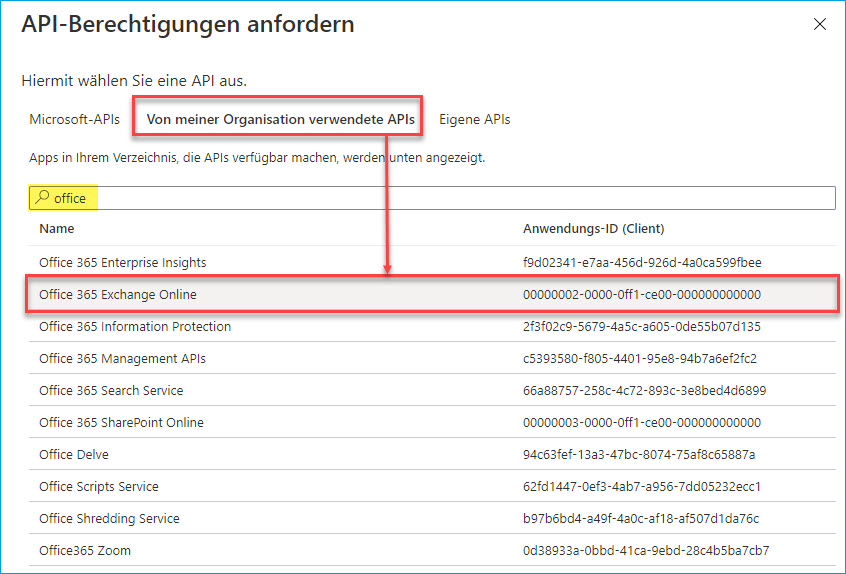Close the API-Berechtigungen anfordern panel

tap(820, 24)
